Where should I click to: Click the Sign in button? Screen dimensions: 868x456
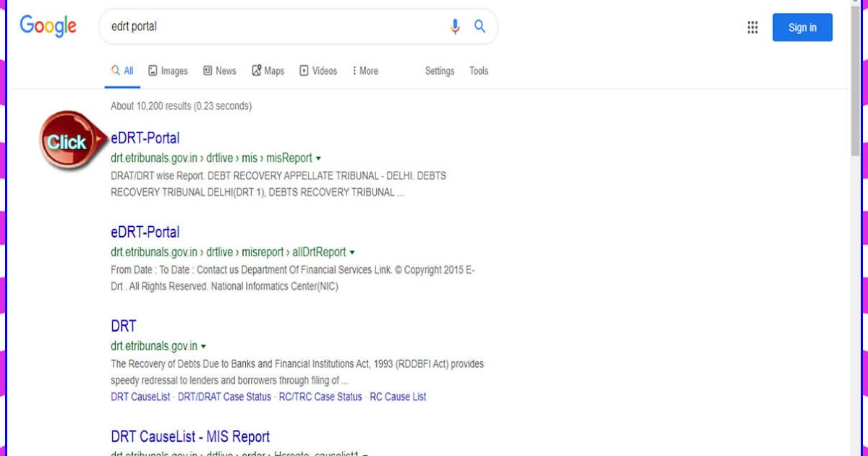[x=802, y=28]
